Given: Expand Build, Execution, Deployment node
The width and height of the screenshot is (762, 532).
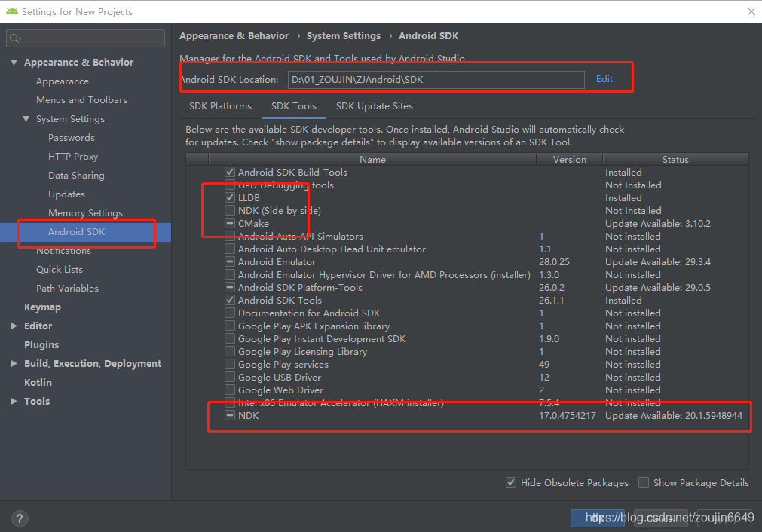Looking at the screenshot, I should click(14, 363).
